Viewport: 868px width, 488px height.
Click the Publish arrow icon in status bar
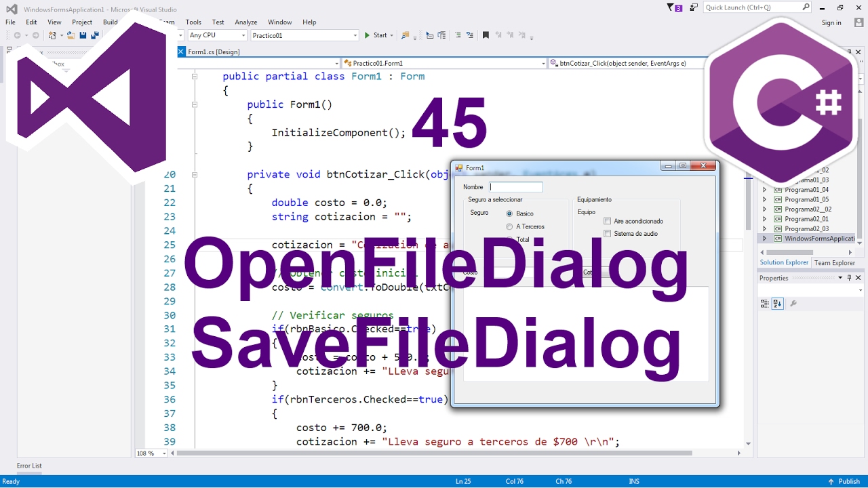831,481
